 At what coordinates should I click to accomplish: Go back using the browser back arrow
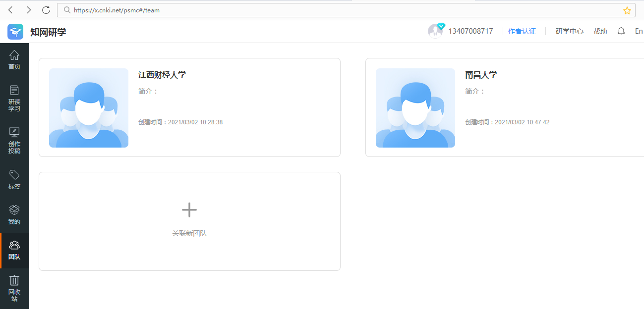pyautogui.click(x=11, y=10)
